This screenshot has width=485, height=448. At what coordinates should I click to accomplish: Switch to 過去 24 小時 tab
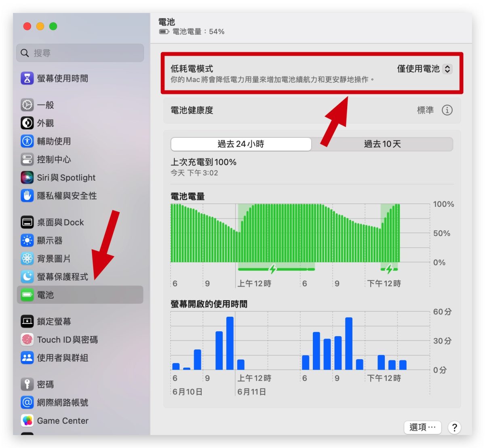(x=241, y=144)
